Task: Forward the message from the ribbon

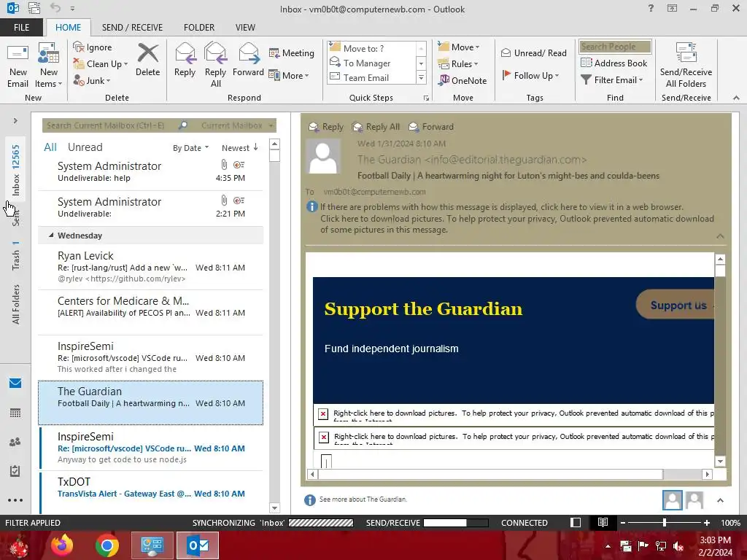Action: click(248, 61)
